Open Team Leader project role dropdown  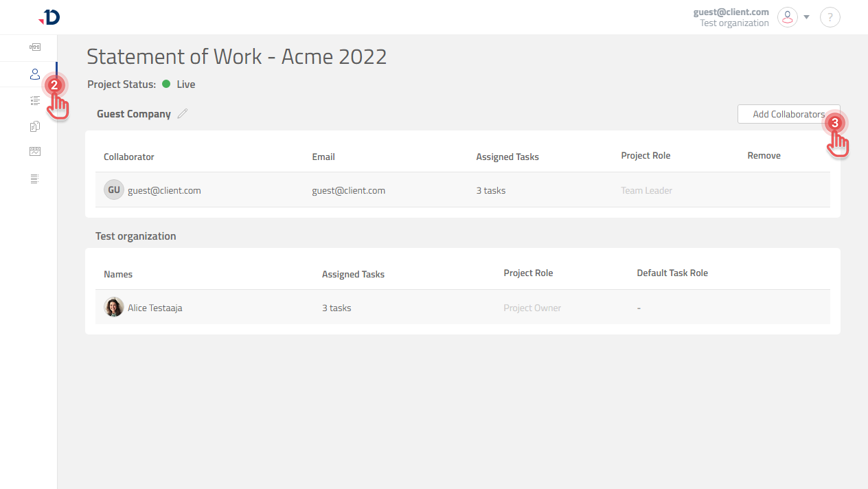646,190
